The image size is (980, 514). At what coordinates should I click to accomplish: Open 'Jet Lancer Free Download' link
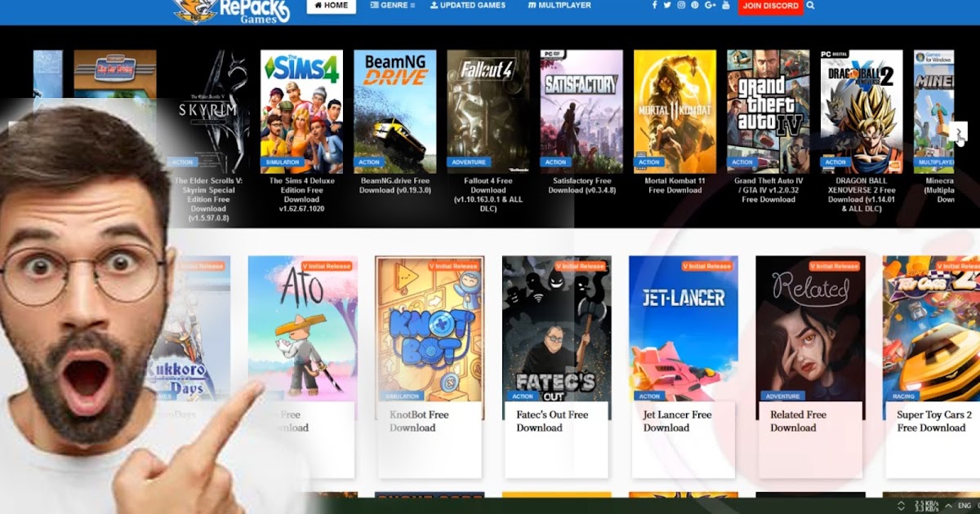679,421
